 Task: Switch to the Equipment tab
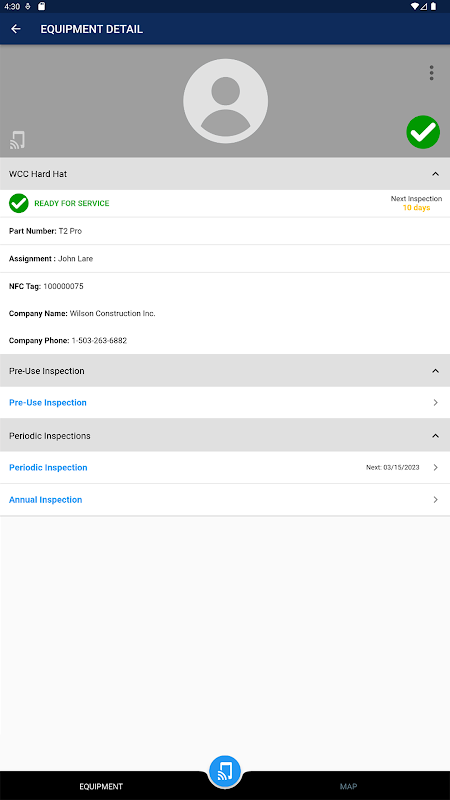101,786
